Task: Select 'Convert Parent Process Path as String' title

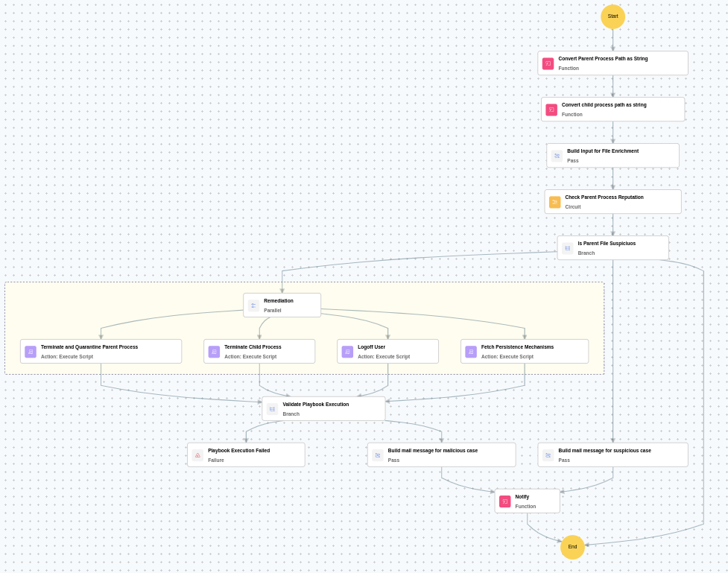Action: coord(603,59)
